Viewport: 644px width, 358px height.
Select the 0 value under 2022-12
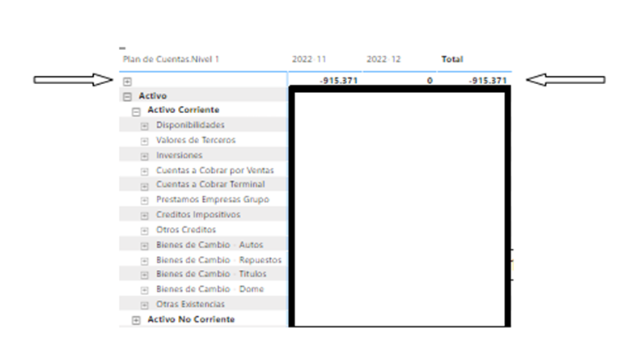click(x=430, y=81)
